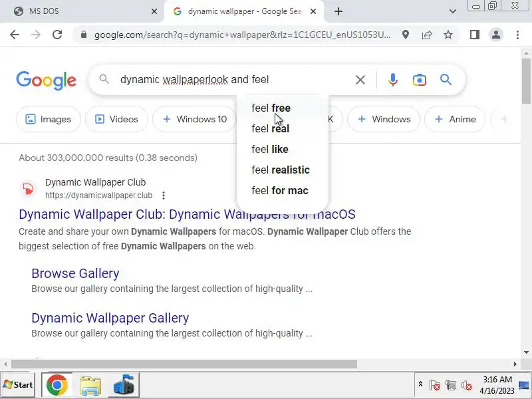The height and width of the screenshot is (399, 532).
Task: Open the Chrome profile avatar
Action: (x=496, y=35)
